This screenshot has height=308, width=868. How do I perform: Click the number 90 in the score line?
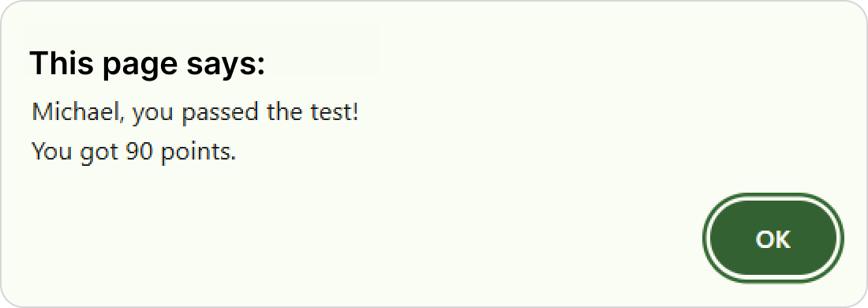tap(138, 151)
